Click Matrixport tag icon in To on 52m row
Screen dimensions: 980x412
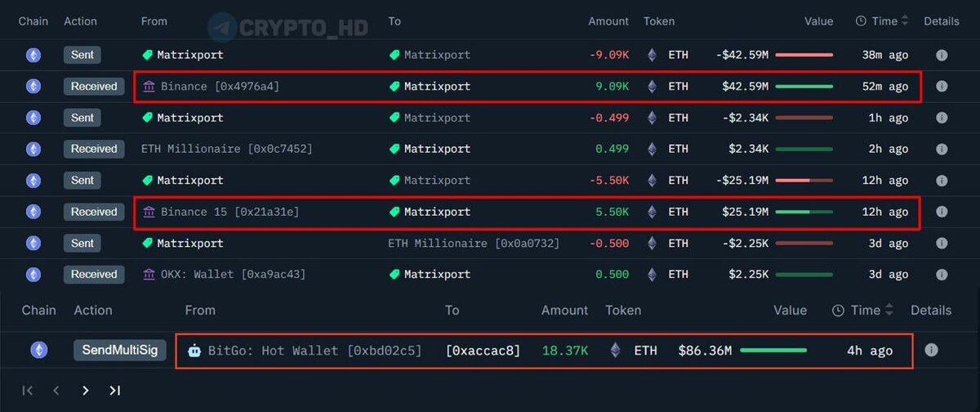(394, 86)
